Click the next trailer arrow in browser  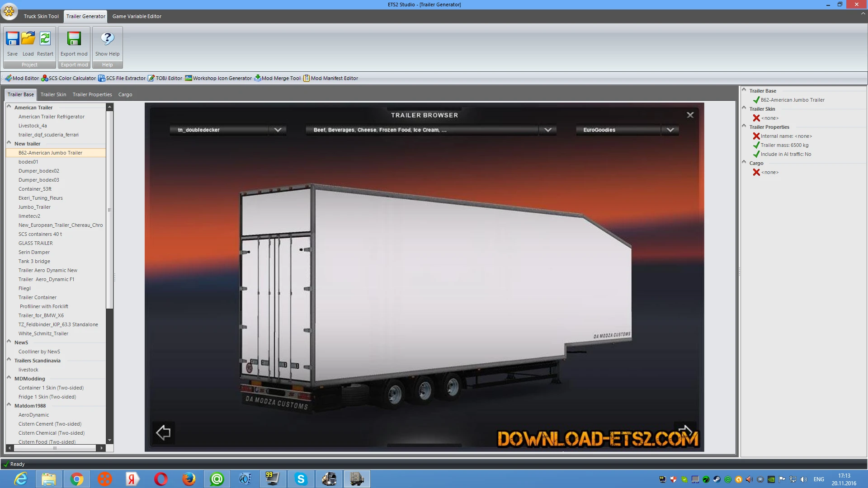click(x=685, y=432)
